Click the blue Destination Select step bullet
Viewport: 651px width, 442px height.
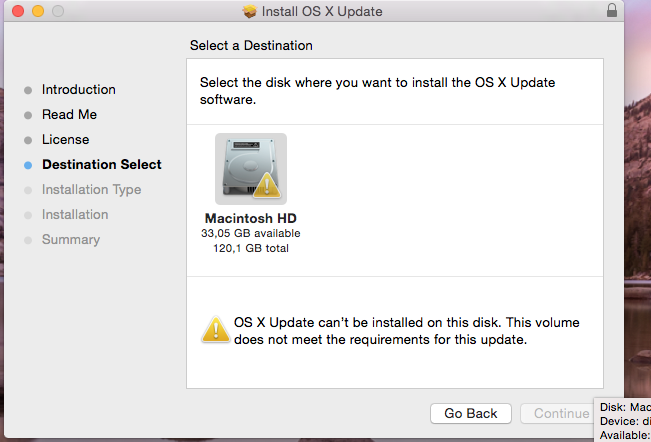28,165
